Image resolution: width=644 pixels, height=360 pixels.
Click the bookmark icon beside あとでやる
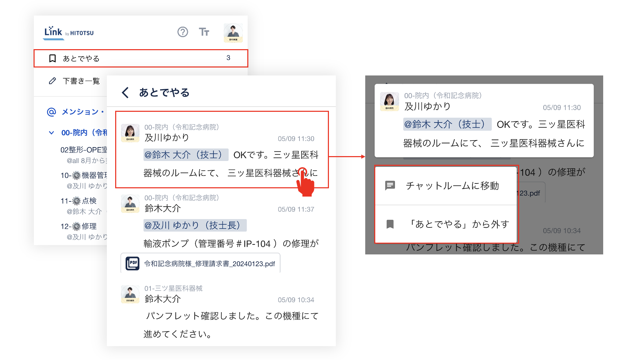[53, 58]
